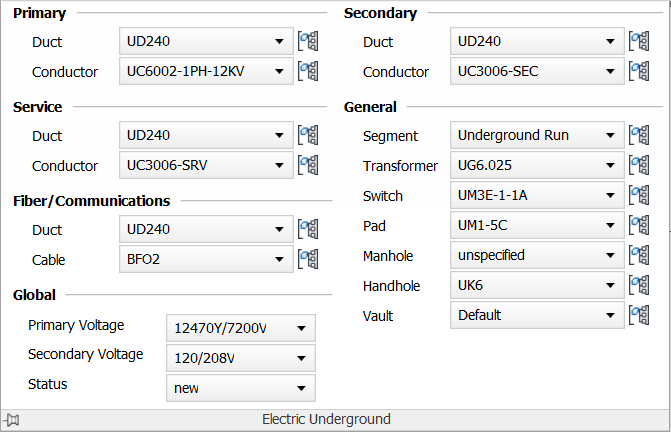Click the icon beside Service Duct dropdown
Image resolution: width=671 pixels, height=432 pixels.
[308, 136]
